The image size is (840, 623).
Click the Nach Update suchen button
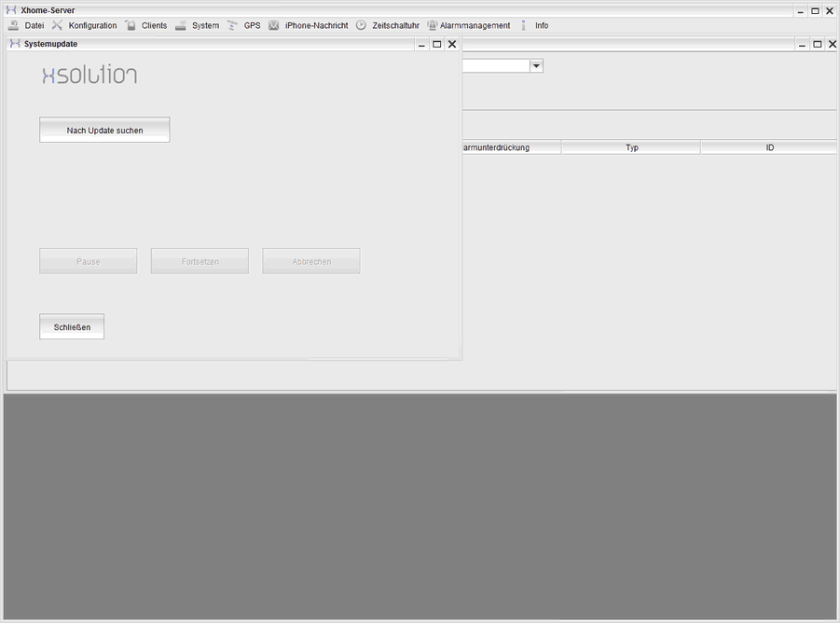(x=103, y=130)
